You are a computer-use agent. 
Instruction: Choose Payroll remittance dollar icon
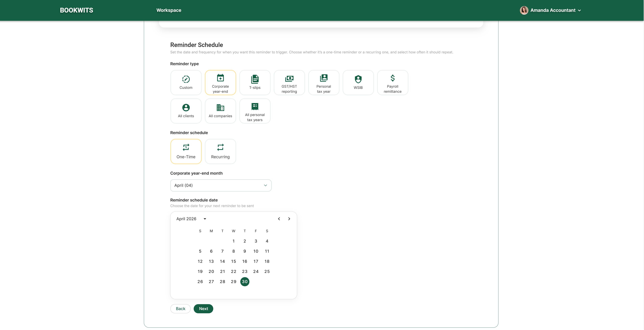click(393, 78)
